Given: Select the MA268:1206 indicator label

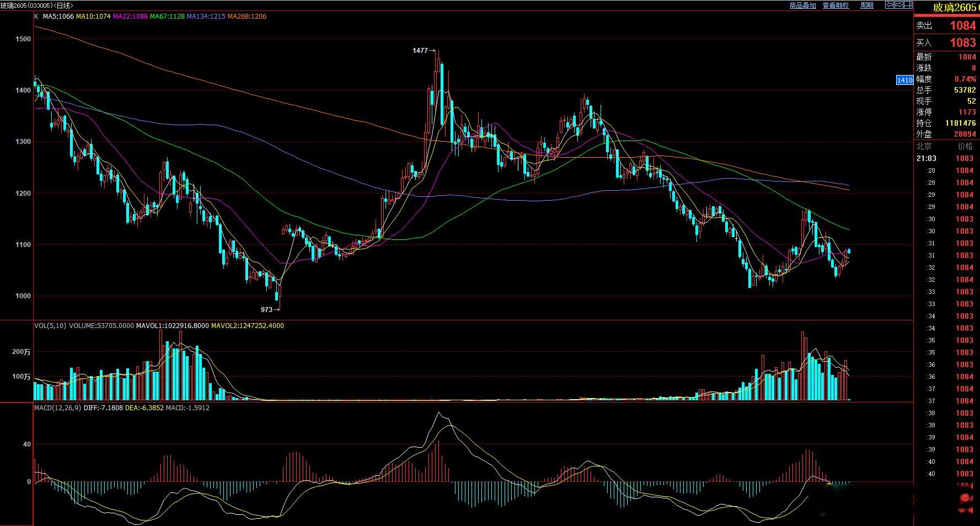Looking at the screenshot, I should [247, 17].
